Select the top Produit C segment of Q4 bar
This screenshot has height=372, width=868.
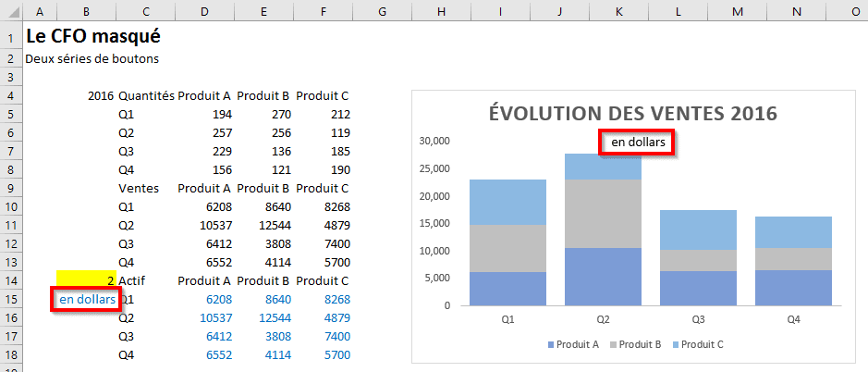(x=793, y=231)
